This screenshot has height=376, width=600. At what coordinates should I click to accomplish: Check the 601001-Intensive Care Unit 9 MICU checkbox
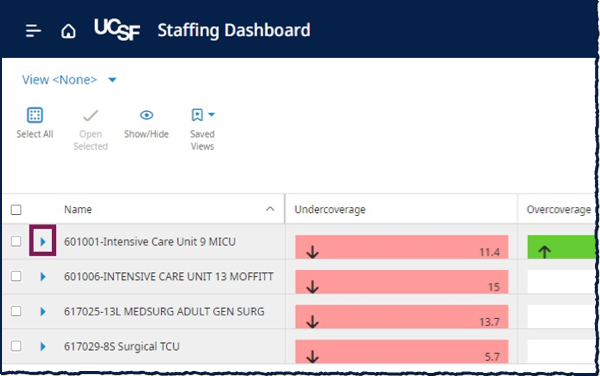[16, 241]
